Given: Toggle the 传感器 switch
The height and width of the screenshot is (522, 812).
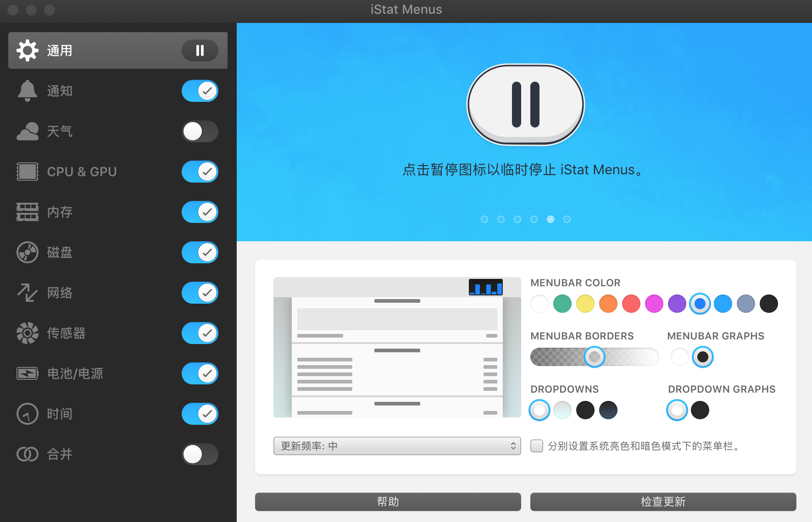Looking at the screenshot, I should pos(200,333).
